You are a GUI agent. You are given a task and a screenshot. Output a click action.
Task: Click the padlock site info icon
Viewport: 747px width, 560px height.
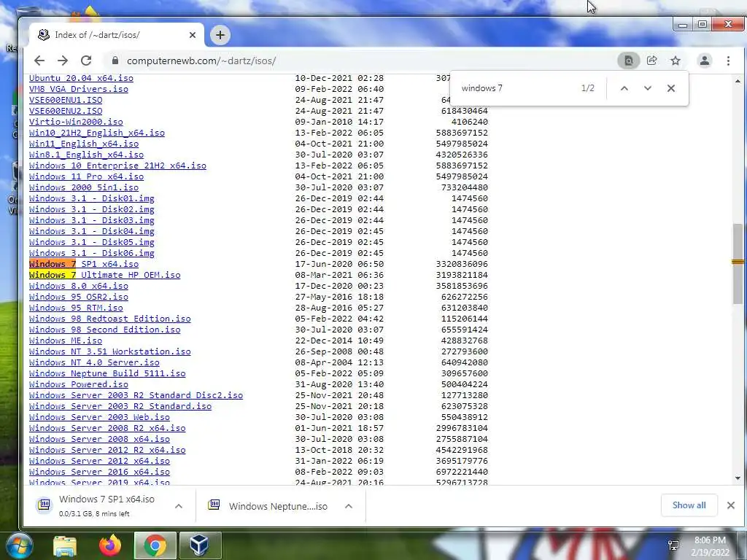pos(115,61)
